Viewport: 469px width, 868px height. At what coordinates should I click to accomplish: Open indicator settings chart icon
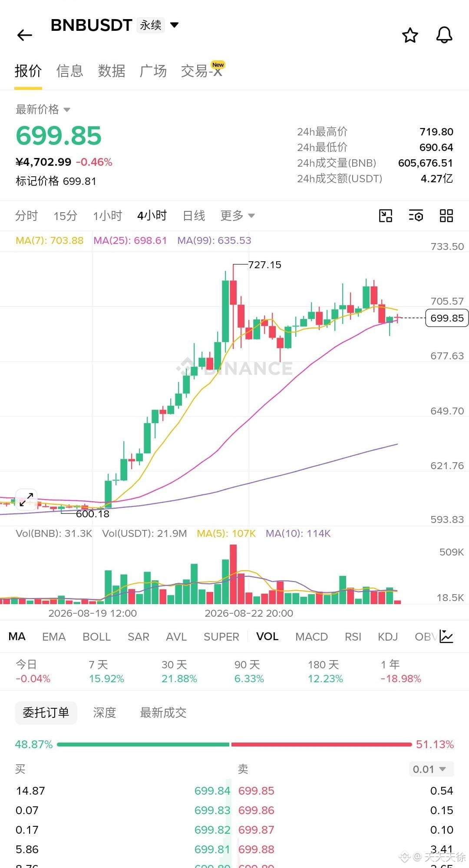click(446, 636)
